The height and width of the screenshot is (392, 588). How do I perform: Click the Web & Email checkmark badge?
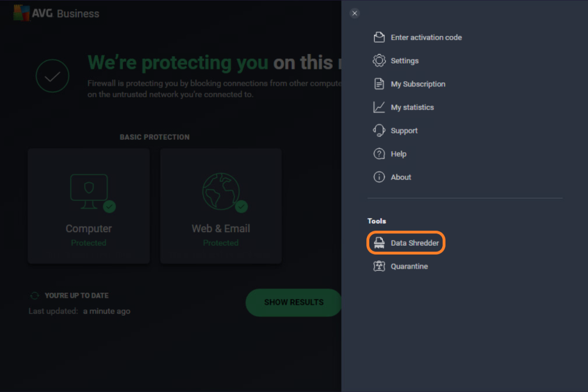pyautogui.click(x=242, y=207)
